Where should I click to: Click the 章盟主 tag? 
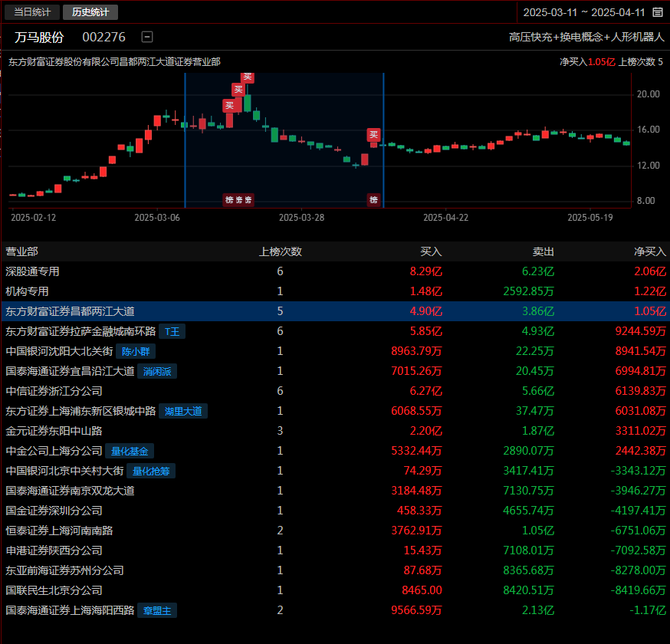pos(157,611)
